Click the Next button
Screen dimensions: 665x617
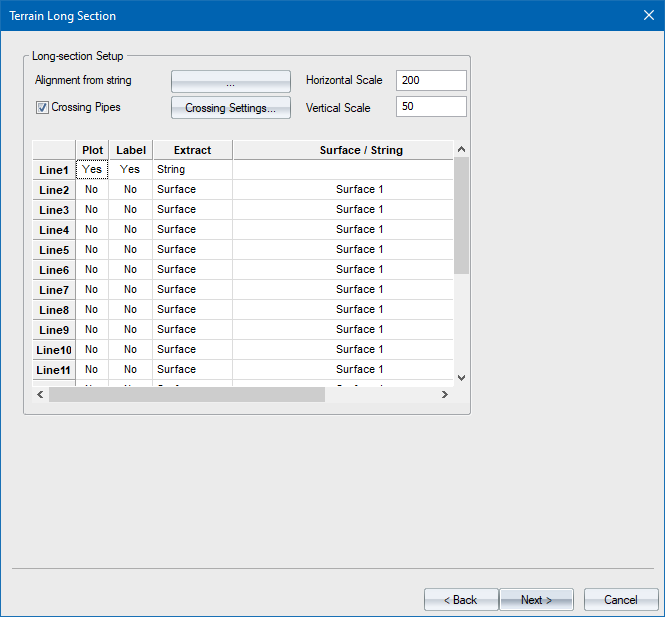[x=536, y=599]
